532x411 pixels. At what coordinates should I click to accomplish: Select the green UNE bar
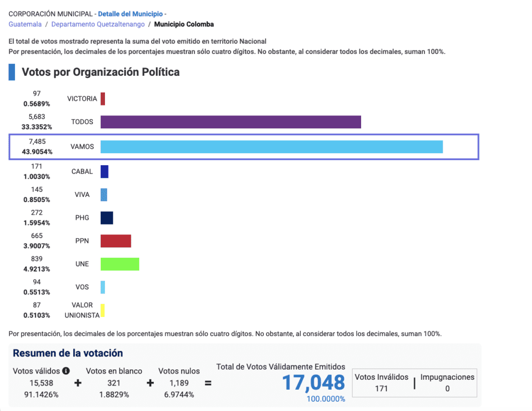point(119,264)
